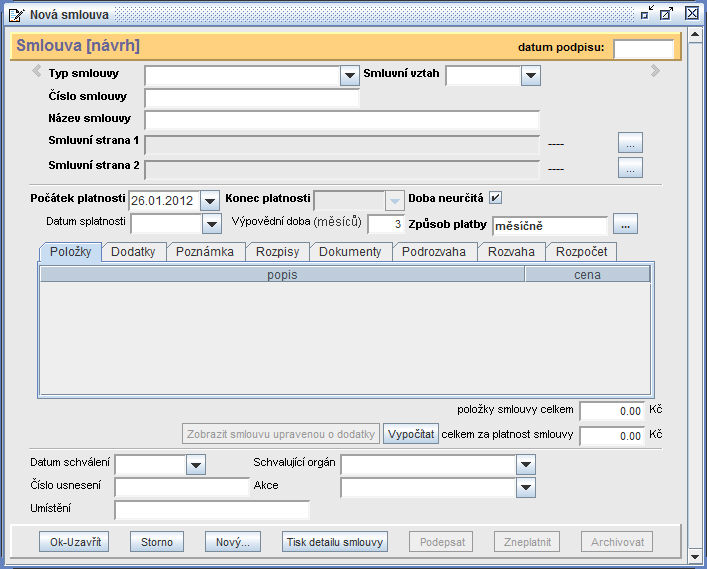Click the Výpovědní doba months field
Viewport: 707px width, 569px height.
pos(386,224)
